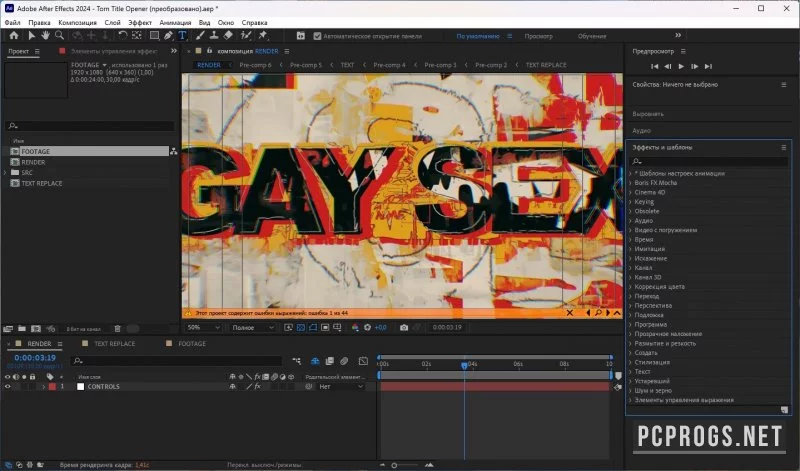The height and width of the screenshot is (471, 800).
Task: Select the Rectangle shape tool
Action: (x=154, y=35)
